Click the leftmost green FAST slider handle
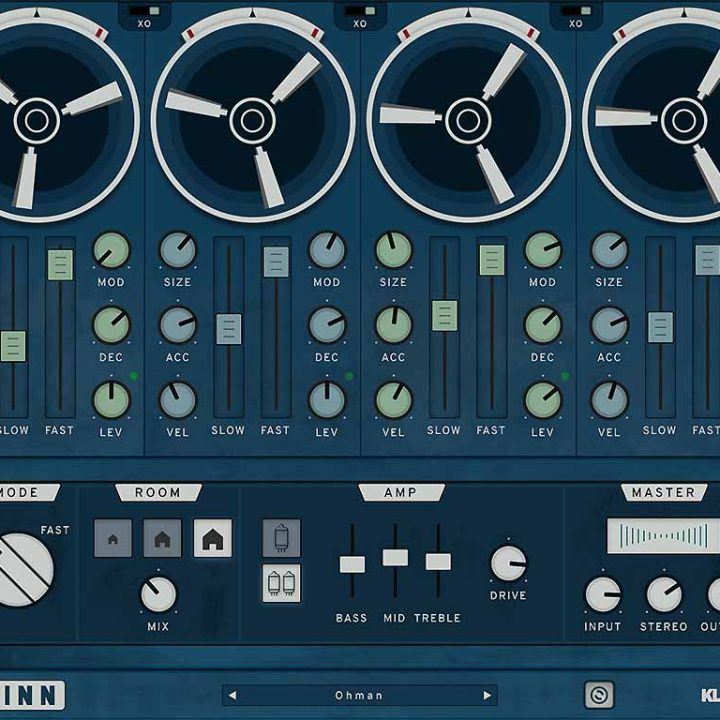This screenshot has height=720, width=720. click(60, 265)
